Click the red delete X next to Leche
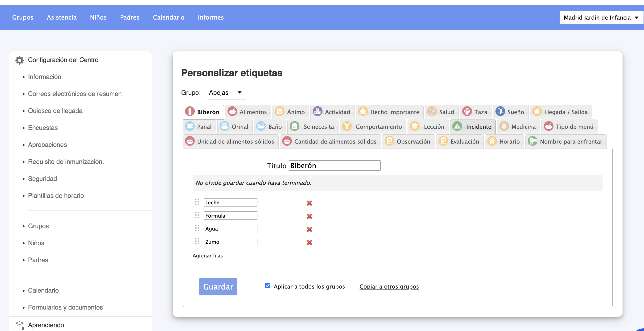Viewport: 644px width, 331px height. coord(309,203)
